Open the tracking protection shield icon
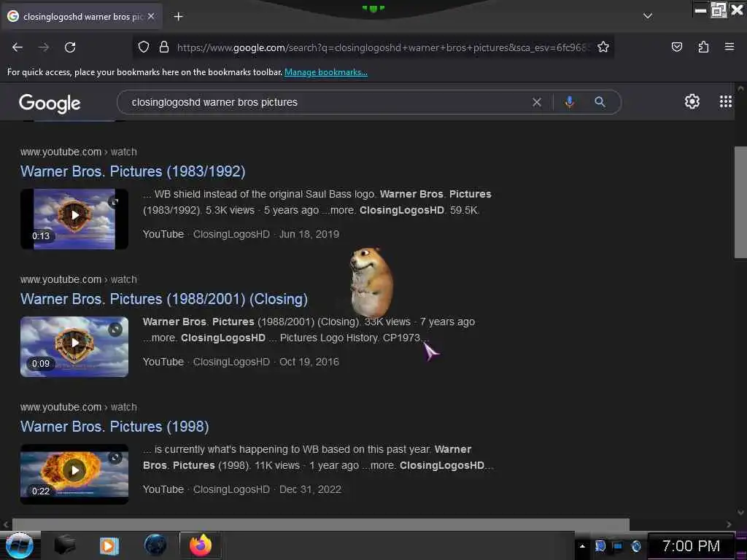 pos(144,47)
